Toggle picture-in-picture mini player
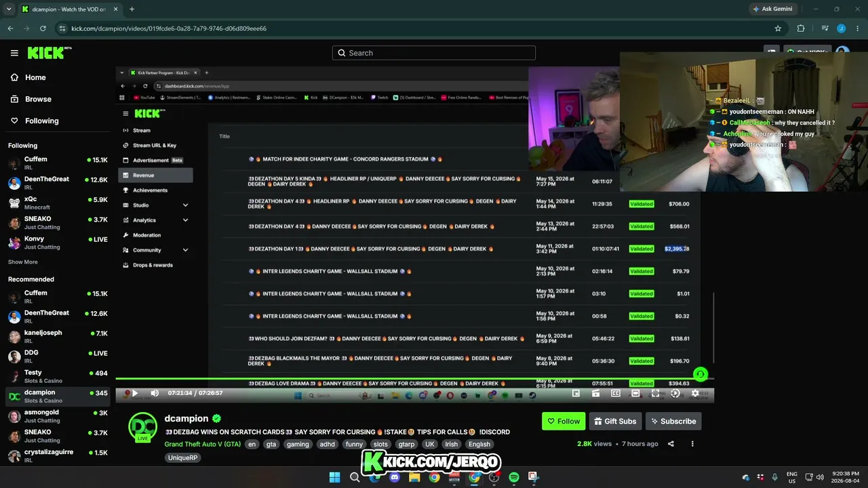Image resolution: width=868 pixels, height=488 pixels. pos(576,393)
